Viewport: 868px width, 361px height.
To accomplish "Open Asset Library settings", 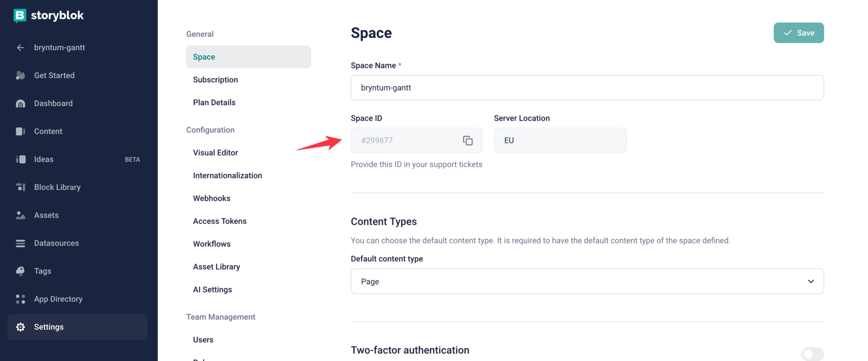I will (x=216, y=267).
